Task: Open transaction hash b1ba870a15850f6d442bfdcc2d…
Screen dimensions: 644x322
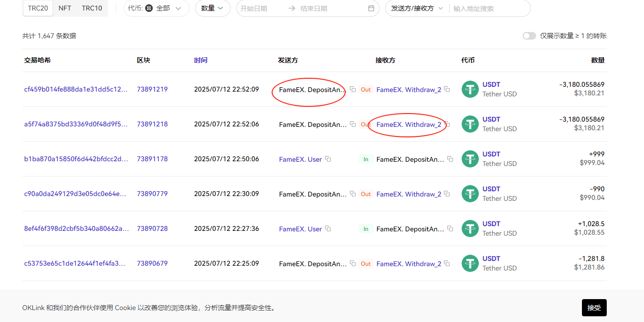Action: [76, 159]
